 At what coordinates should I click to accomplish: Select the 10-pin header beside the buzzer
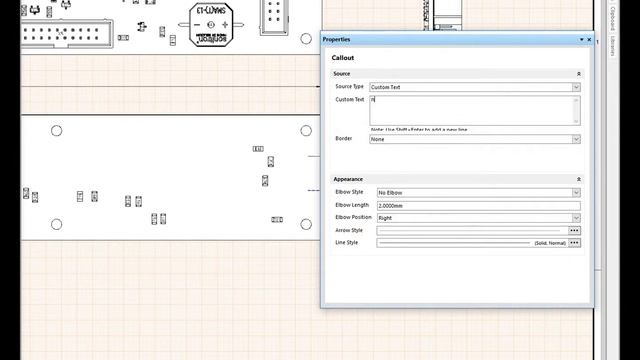pyautogui.click(x=274, y=17)
